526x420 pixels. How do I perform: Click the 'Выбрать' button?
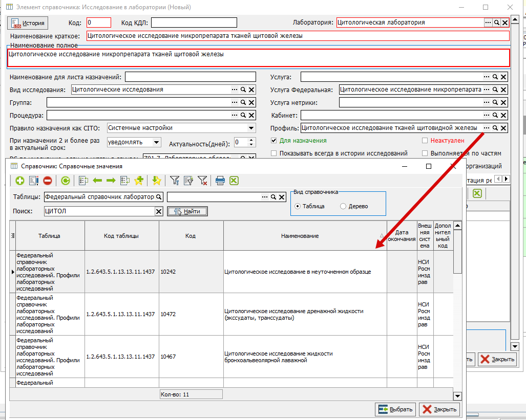coord(395,409)
